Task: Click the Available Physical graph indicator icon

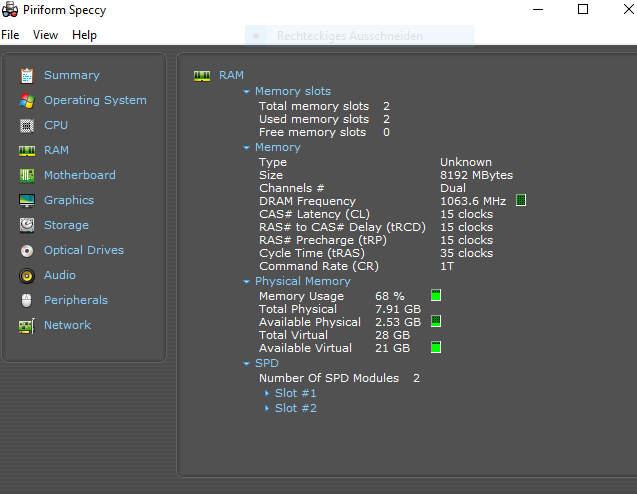Action: [x=436, y=321]
